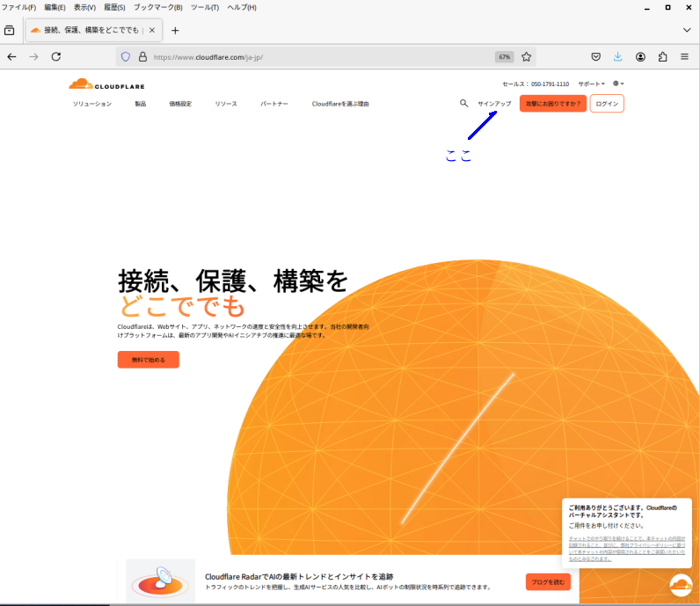This screenshot has width=700, height=606.
Task: Reload the Cloudflare page
Action: tap(55, 56)
